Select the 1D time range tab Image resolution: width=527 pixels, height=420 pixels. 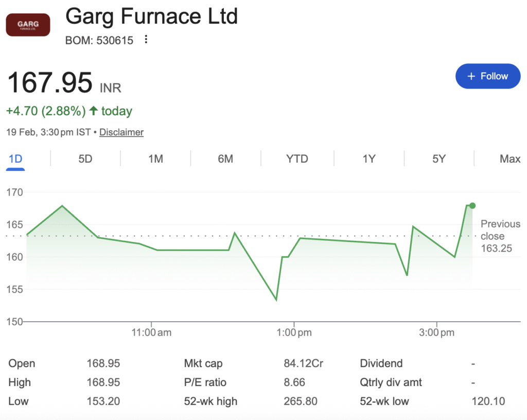(15, 159)
